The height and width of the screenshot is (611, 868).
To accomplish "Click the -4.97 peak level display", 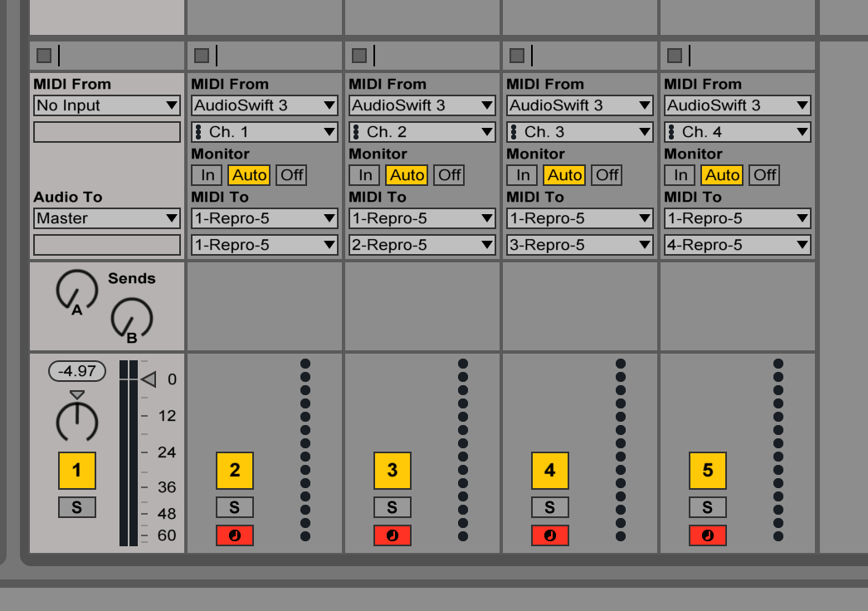I will (x=77, y=371).
